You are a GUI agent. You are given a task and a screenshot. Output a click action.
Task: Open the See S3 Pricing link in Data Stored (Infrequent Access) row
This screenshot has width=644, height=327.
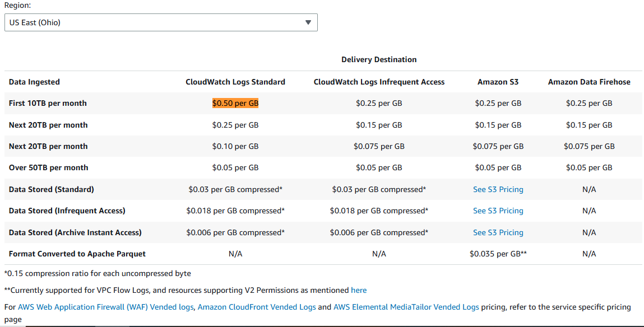click(x=498, y=211)
